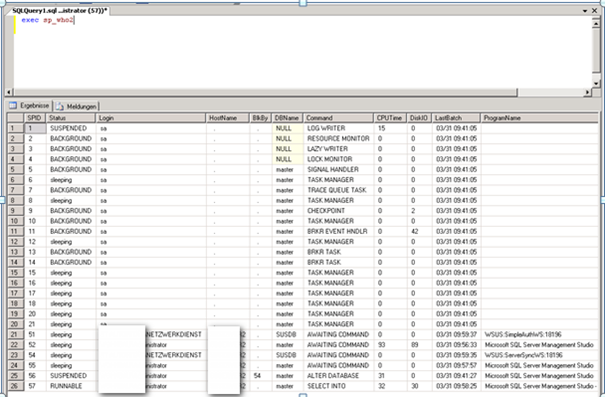Click the ProgramName column header
Viewport: 605px width, 397px height.
pyautogui.click(x=540, y=118)
